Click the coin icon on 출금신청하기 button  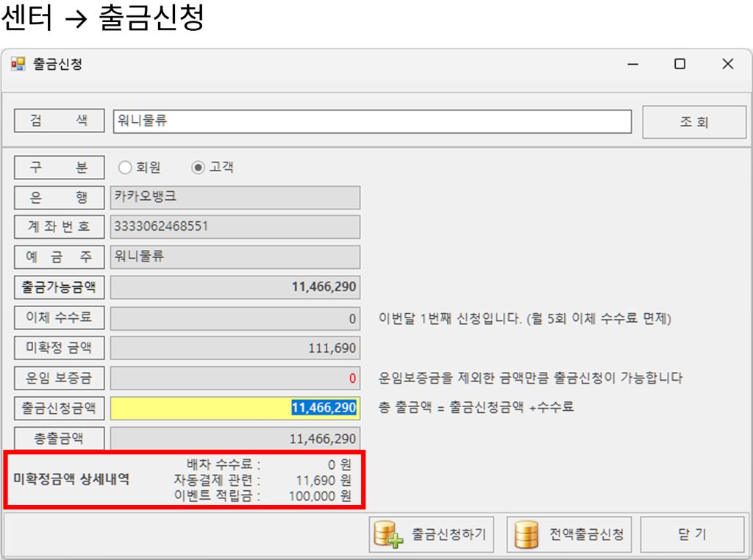(x=388, y=534)
